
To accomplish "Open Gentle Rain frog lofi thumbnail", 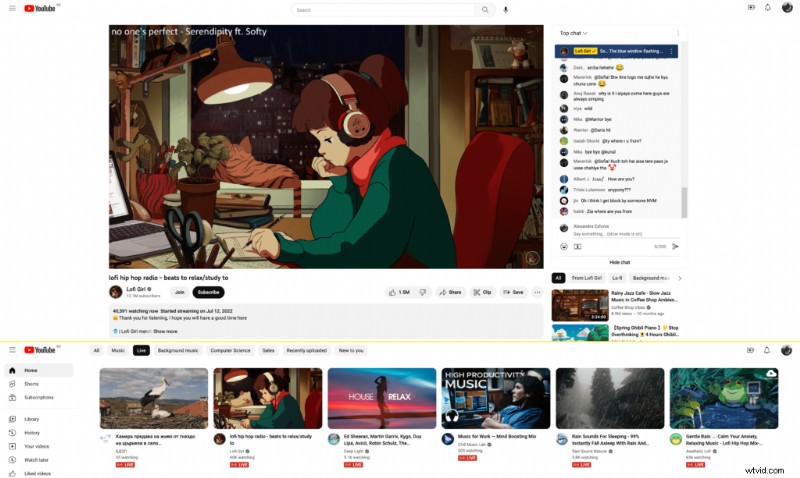I will [x=724, y=398].
